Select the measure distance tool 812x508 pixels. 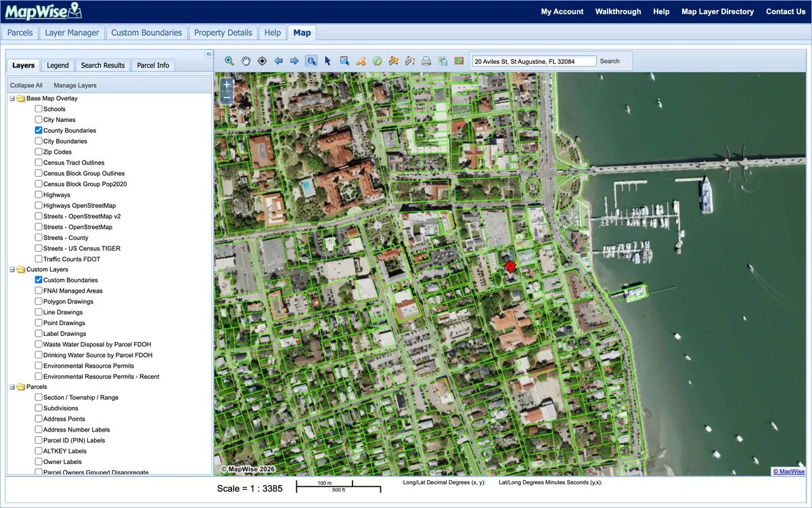tap(409, 61)
